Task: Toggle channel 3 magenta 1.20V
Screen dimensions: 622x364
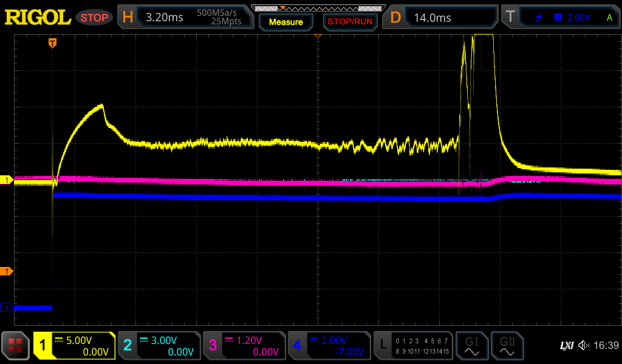Action: pyautogui.click(x=243, y=346)
